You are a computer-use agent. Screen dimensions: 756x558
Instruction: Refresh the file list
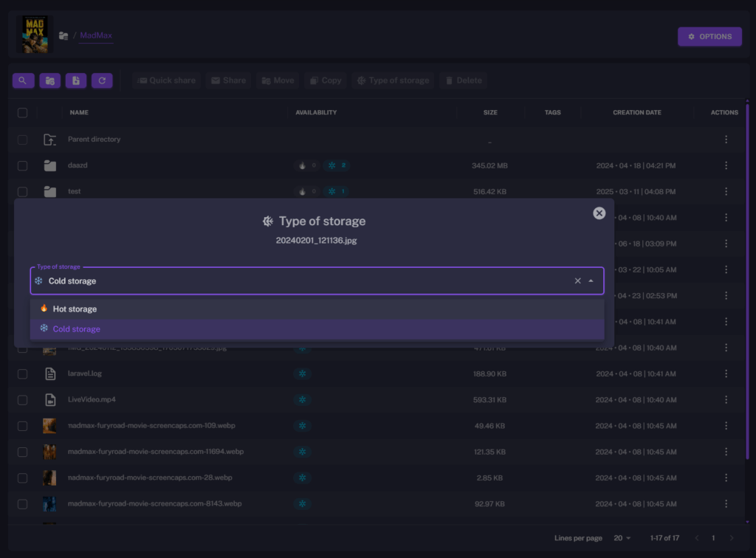click(102, 80)
